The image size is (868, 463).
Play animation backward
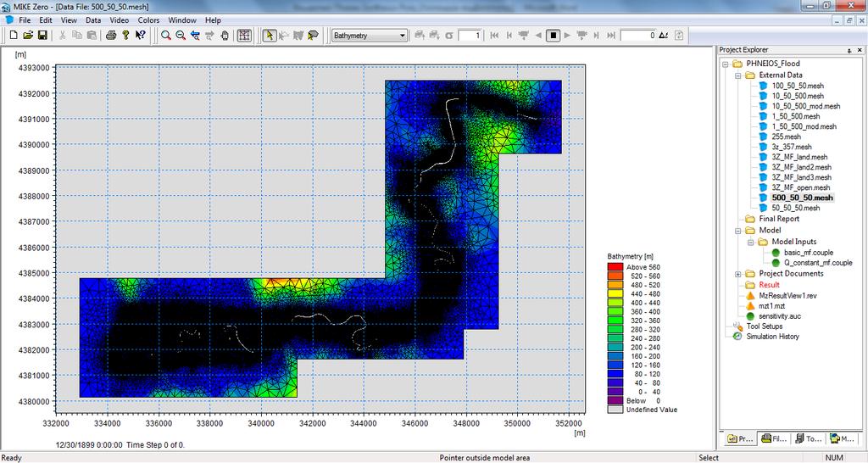tap(538, 36)
